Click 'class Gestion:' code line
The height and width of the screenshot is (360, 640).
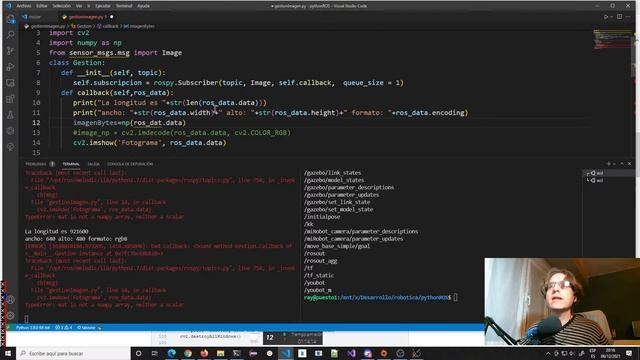(77, 63)
